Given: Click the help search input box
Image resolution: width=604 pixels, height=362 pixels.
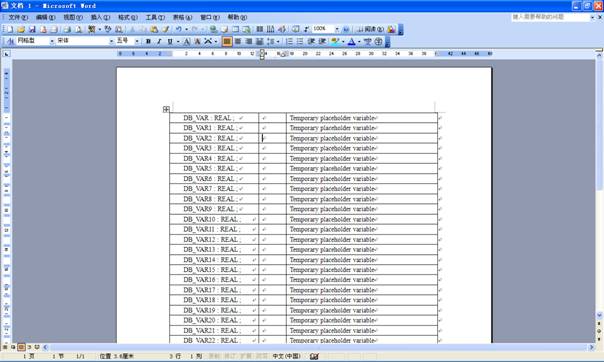Looking at the screenshot, I should [x=550, y=17].
